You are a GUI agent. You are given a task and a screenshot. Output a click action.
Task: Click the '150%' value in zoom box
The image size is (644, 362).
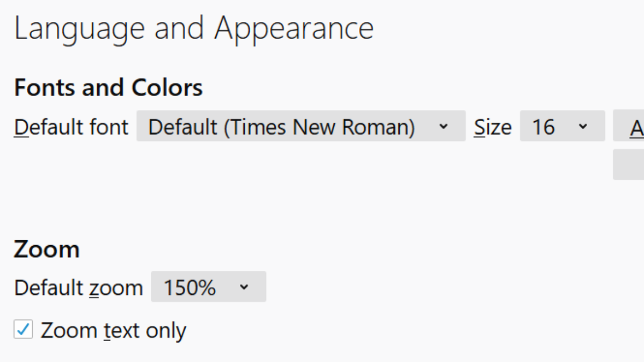(189, 287)
